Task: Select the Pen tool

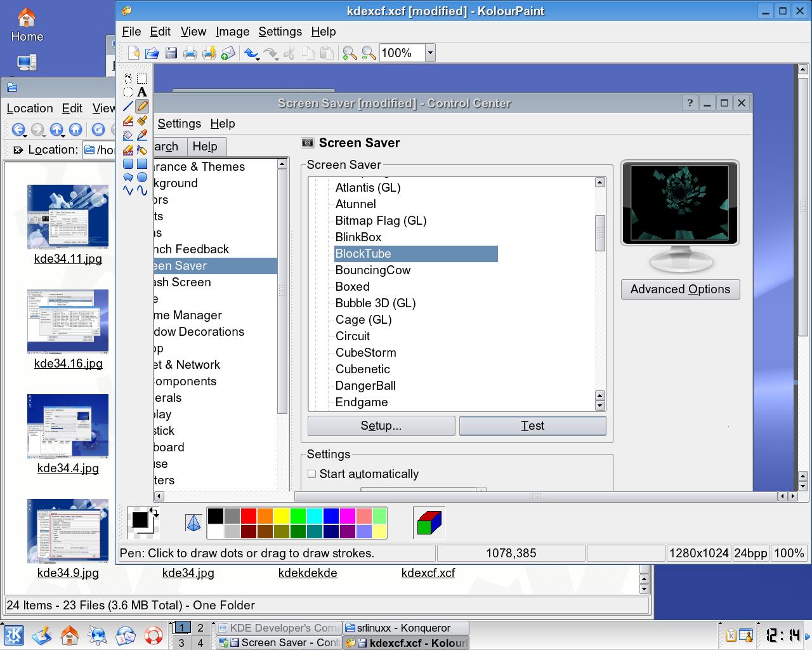Action: pos(142,107)
